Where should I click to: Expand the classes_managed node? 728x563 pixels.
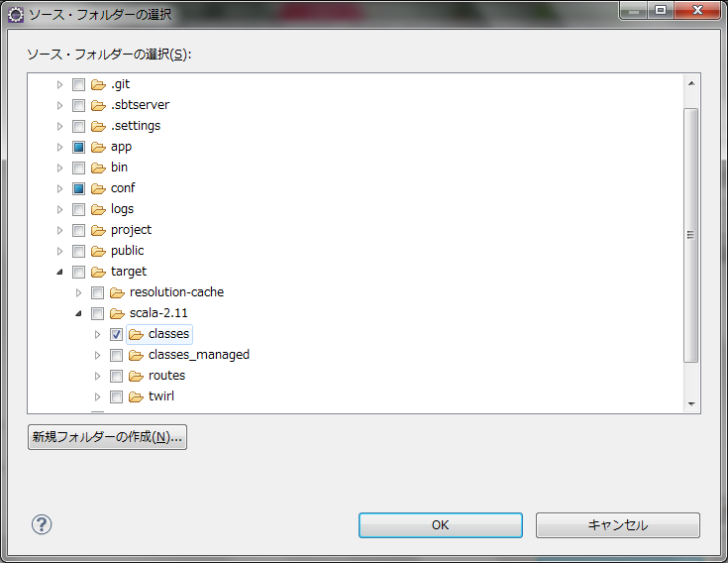click(97, 356)
